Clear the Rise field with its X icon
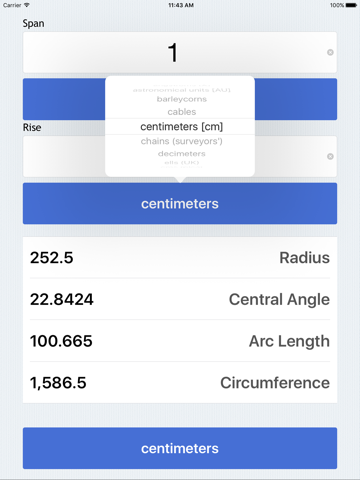360x480 pixels. point(330,156)
